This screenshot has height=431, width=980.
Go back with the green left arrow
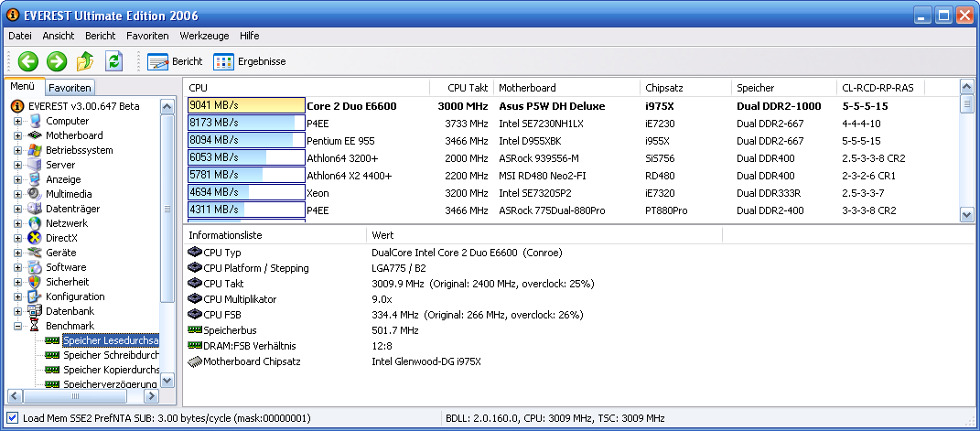(x=28, y=61)
